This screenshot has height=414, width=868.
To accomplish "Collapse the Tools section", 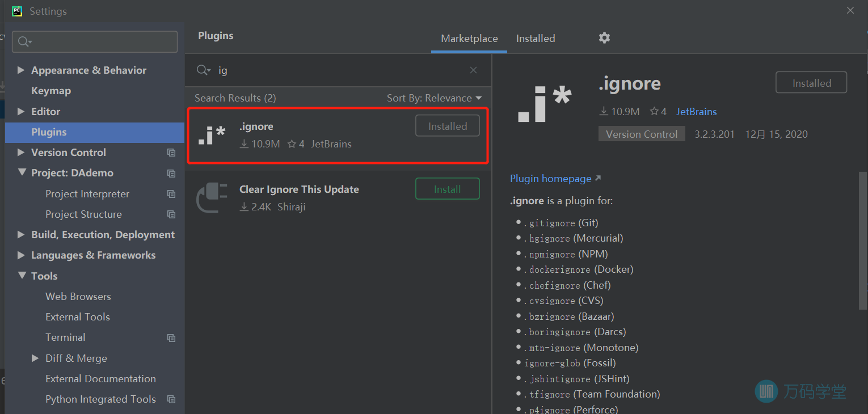I will click(x=22, y=276).
